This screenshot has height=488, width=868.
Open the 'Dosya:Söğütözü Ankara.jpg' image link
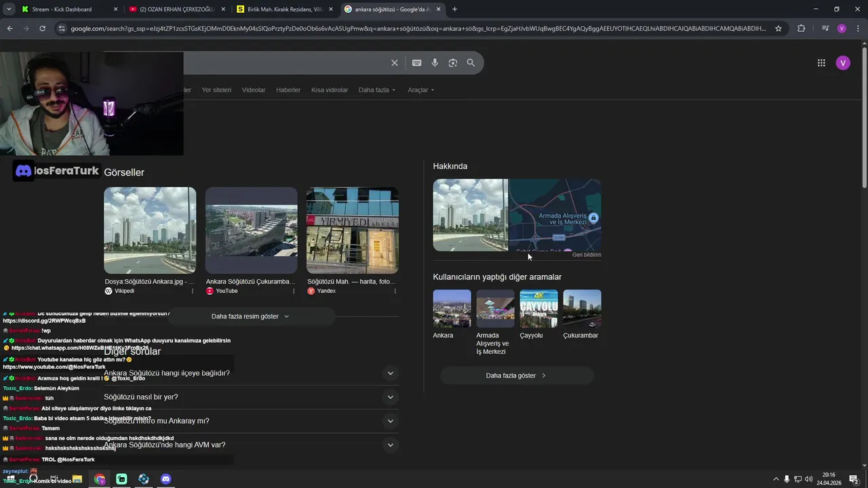click(x=149, y=281)
